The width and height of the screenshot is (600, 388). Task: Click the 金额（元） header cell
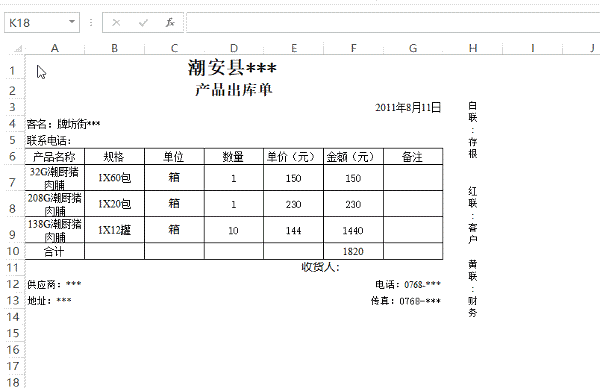point(353,157)
